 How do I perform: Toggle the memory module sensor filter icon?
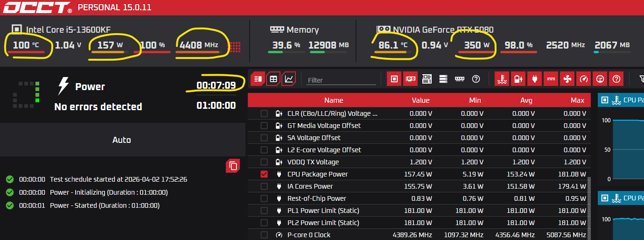point(460,79)
